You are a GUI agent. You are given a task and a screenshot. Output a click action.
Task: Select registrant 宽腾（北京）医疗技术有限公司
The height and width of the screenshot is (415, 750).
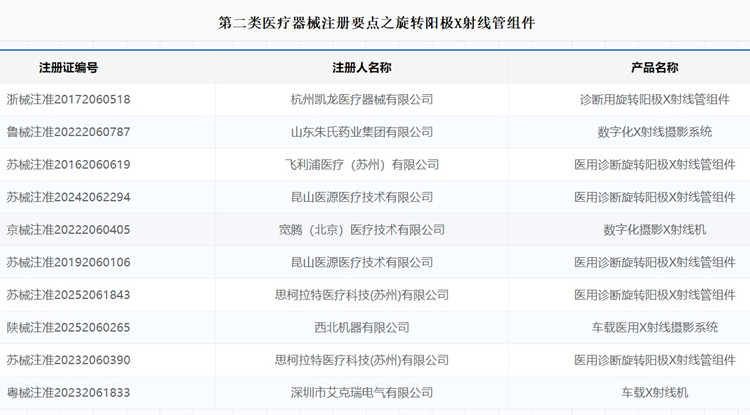[x=361, y=230]
